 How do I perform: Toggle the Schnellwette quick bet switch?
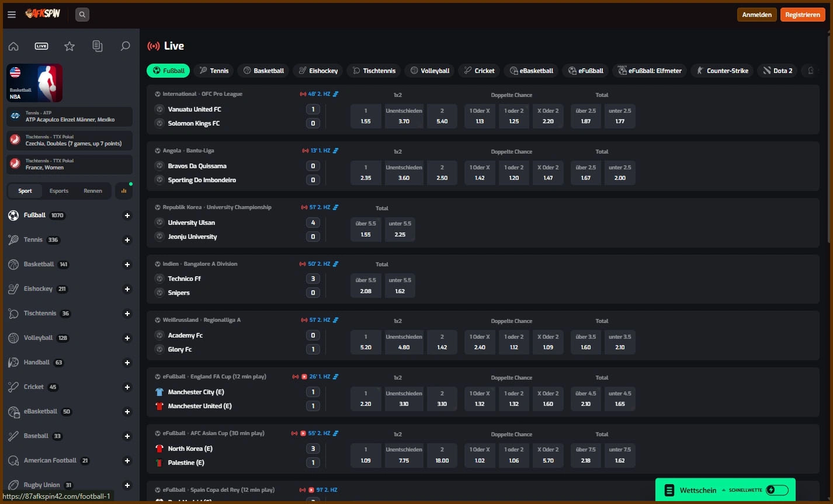[x=777, y=490]
